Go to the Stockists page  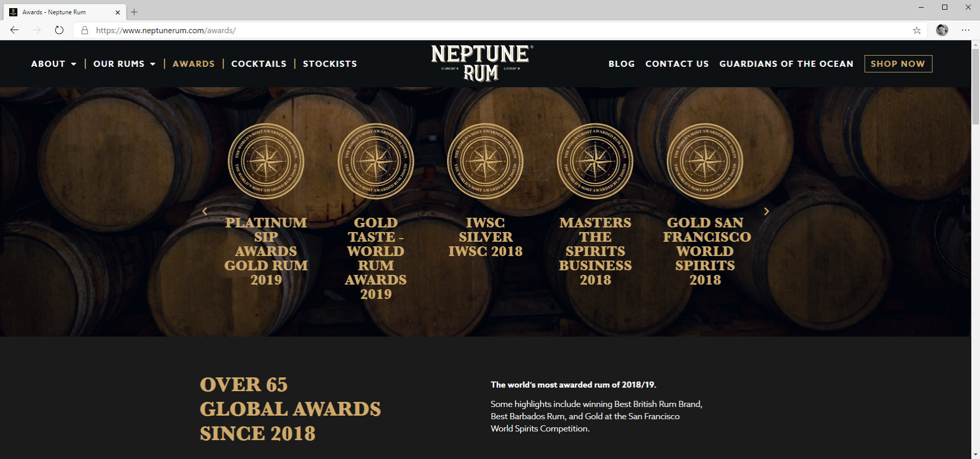tap(330, 64)
